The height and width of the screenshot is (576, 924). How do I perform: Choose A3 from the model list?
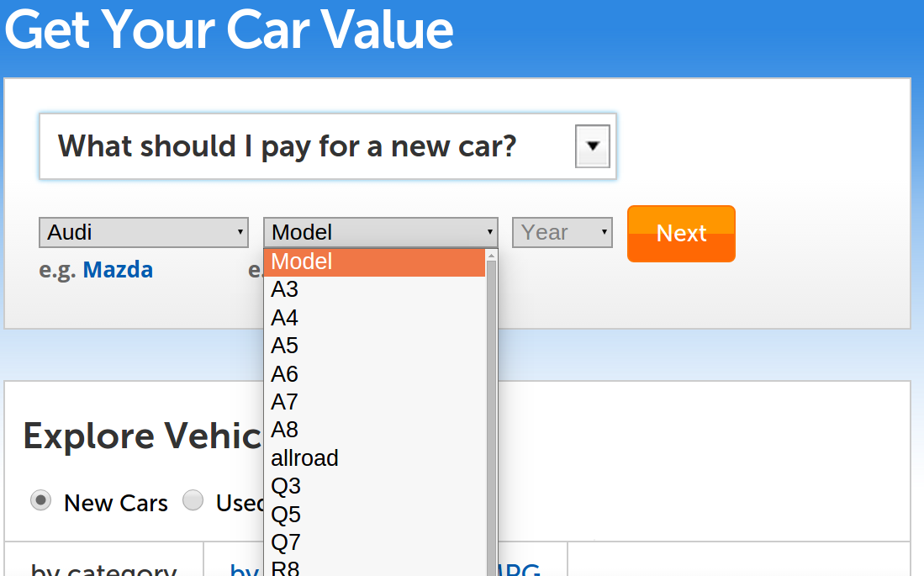pos(374,289)
